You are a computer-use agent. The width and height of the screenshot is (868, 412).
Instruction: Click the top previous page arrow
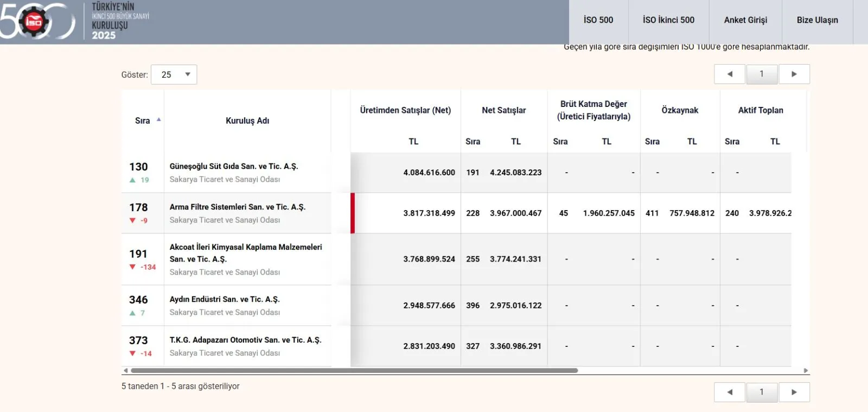(x=730, y=74)
